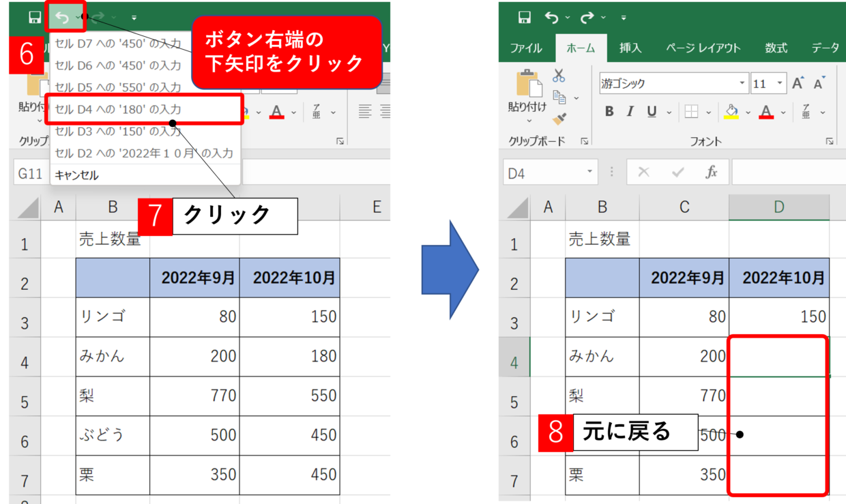Apply red font color A in right window
The image size is (846, 504).
point(766,112)
